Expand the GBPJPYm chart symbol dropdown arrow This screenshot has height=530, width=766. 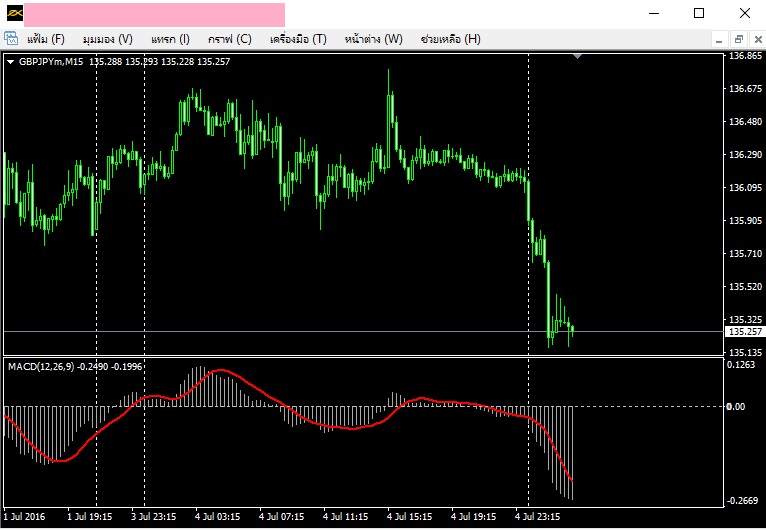point(11,62)
